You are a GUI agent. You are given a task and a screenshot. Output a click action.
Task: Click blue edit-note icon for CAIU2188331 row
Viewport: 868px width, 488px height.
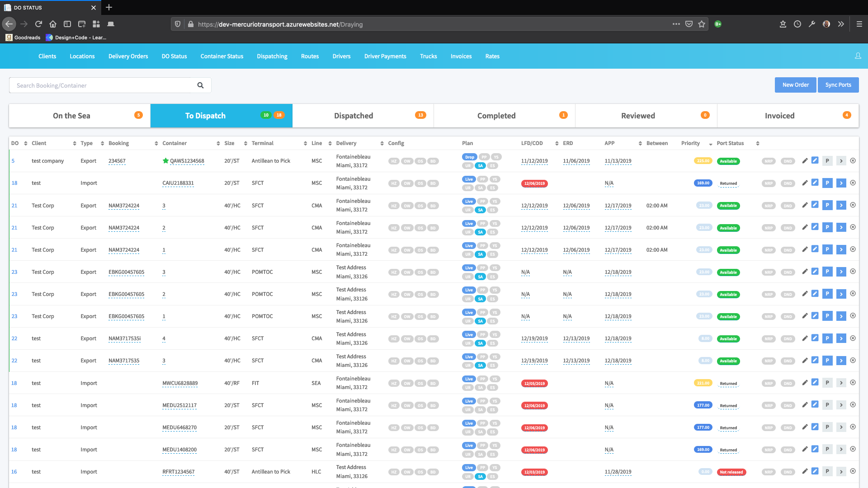(815, 183)
